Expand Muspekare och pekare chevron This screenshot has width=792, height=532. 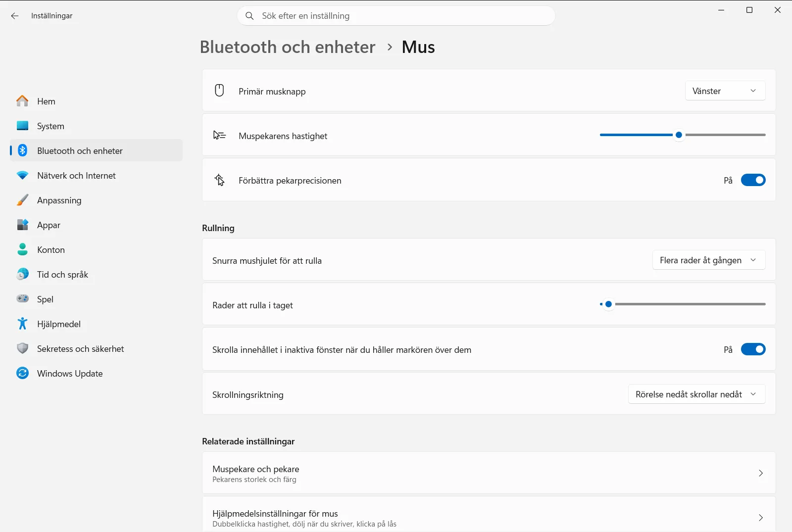click(x=761, y=473)
